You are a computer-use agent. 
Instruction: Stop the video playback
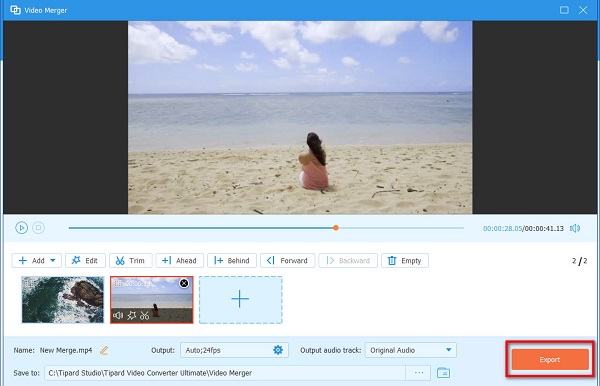pyautogui.click(x=38, y=228)
